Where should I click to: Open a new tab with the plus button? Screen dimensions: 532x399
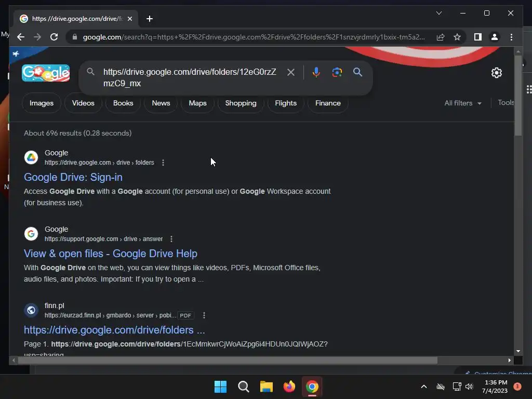(150, 19)
